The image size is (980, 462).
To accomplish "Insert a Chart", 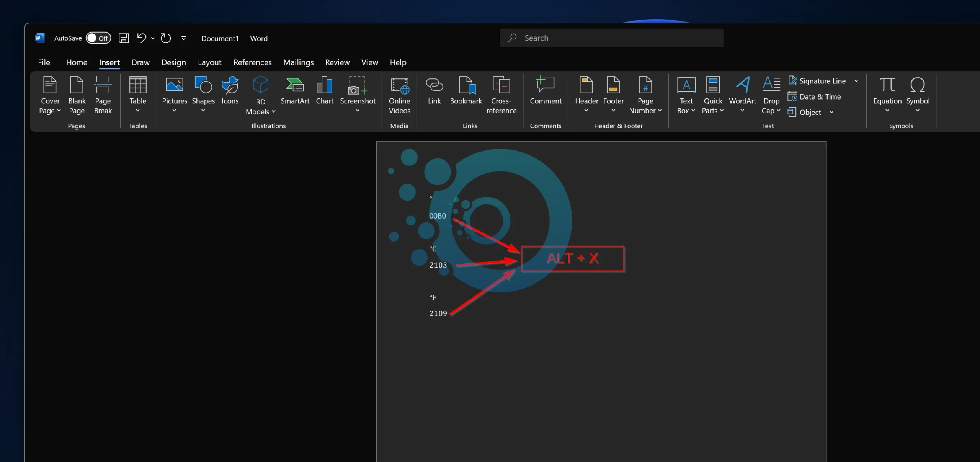I will pos(324,91).
